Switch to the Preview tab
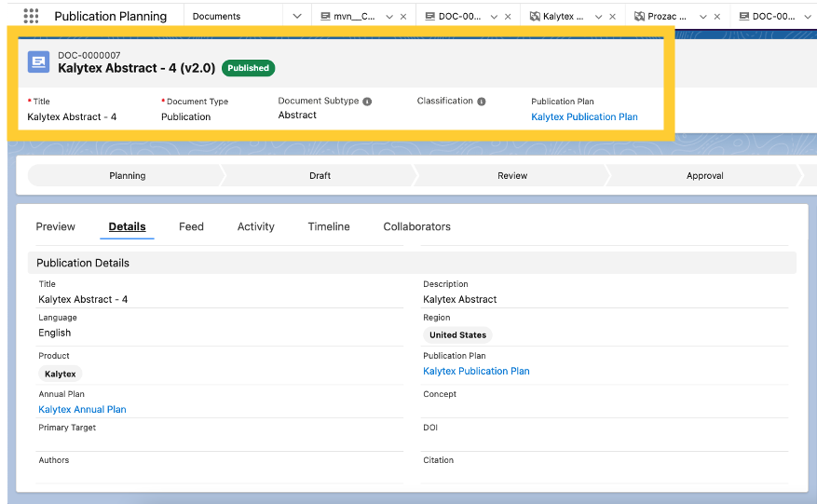817x504 pixels. [x=56, y=226]
